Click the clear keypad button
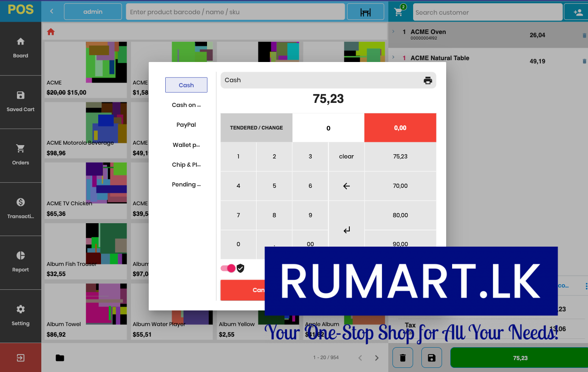Image resolution: width=588 pixels, height=372 pixels. (347, 157)
